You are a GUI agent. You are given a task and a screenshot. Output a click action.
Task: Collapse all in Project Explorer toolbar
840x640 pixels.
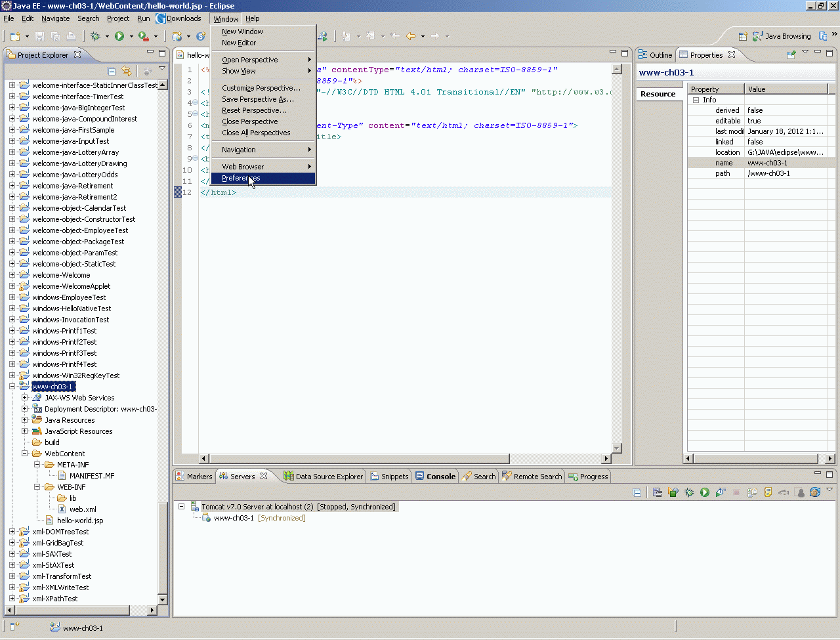112,71
